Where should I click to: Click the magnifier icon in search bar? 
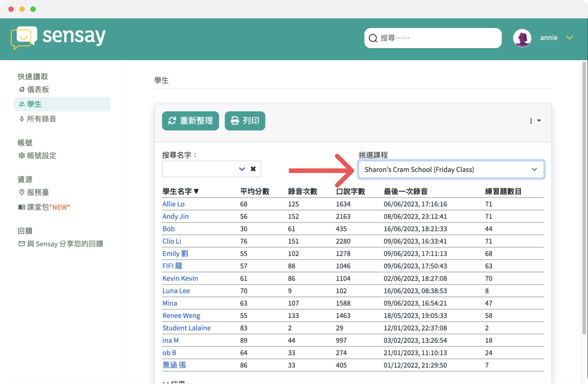click(373, 38)
